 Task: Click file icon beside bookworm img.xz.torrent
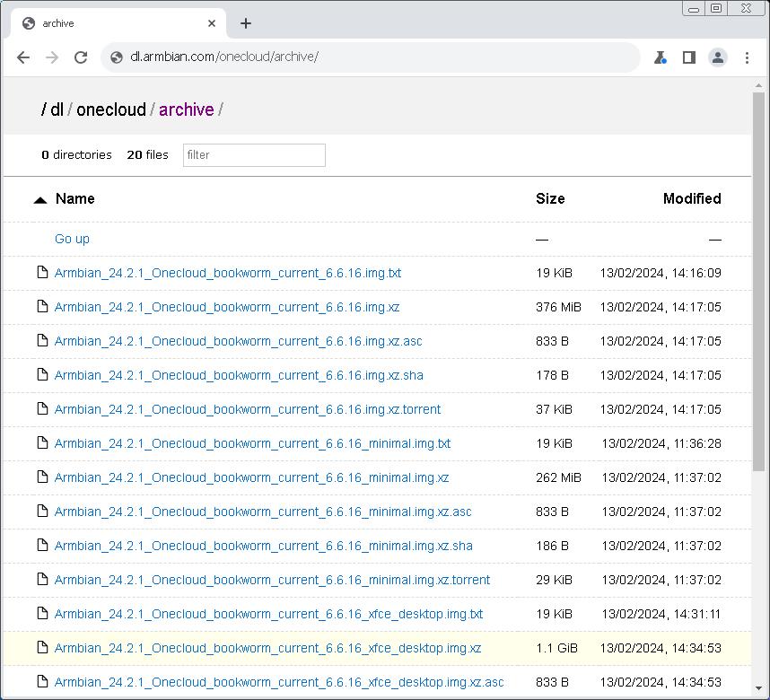point(41,409)
